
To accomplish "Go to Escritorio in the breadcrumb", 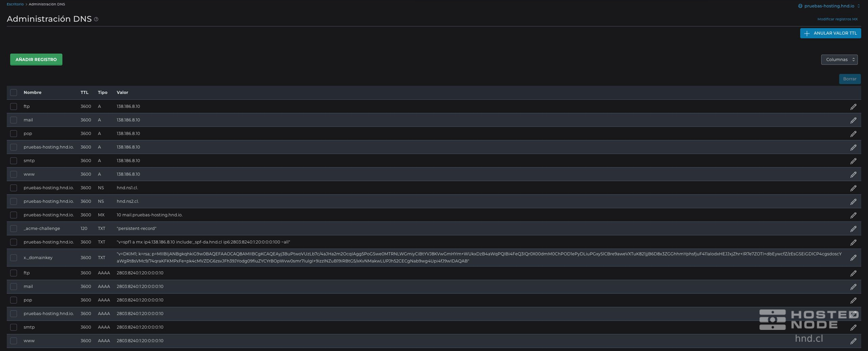I will [x=15, y=4].
